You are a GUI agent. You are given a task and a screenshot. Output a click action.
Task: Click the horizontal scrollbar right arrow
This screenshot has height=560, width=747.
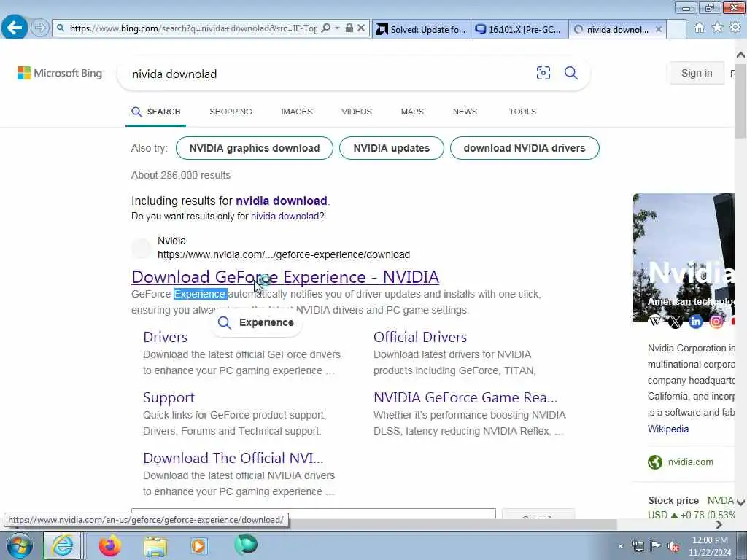[719, 524]
